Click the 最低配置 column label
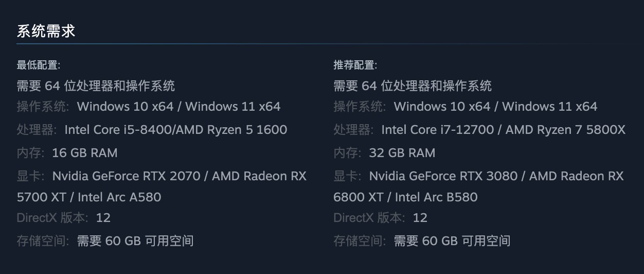The width and height of the screenshot is (644, 274). coord(39,65)
